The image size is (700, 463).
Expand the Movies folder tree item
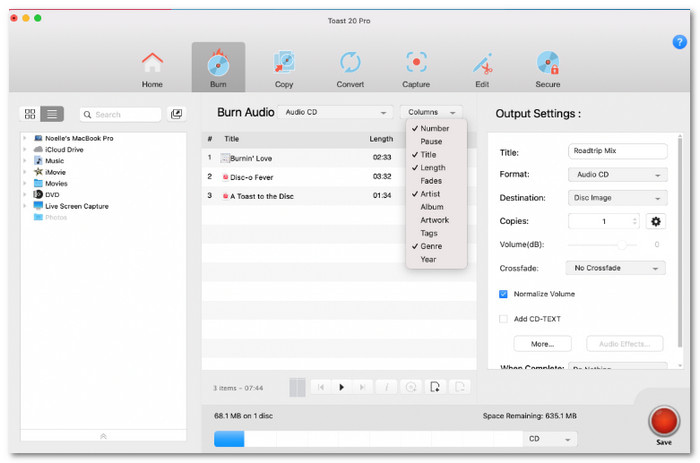tap(25, 184)
